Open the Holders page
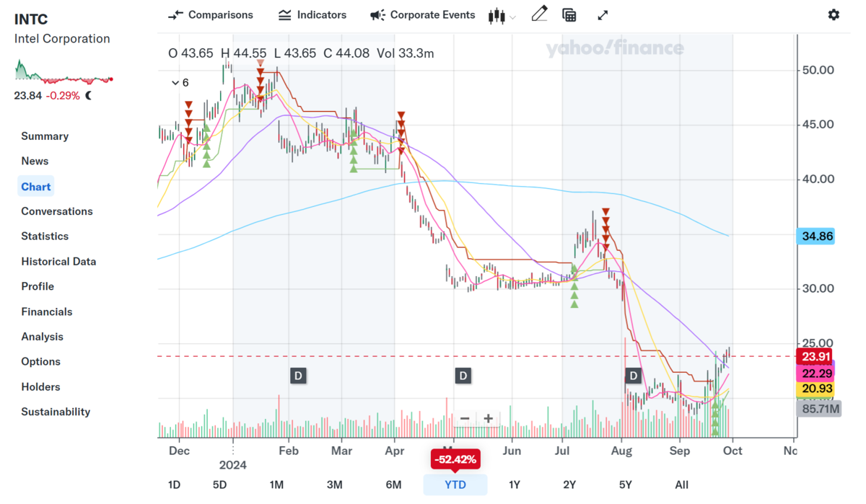Screen dimensions: 866x504 click(41, 387)
